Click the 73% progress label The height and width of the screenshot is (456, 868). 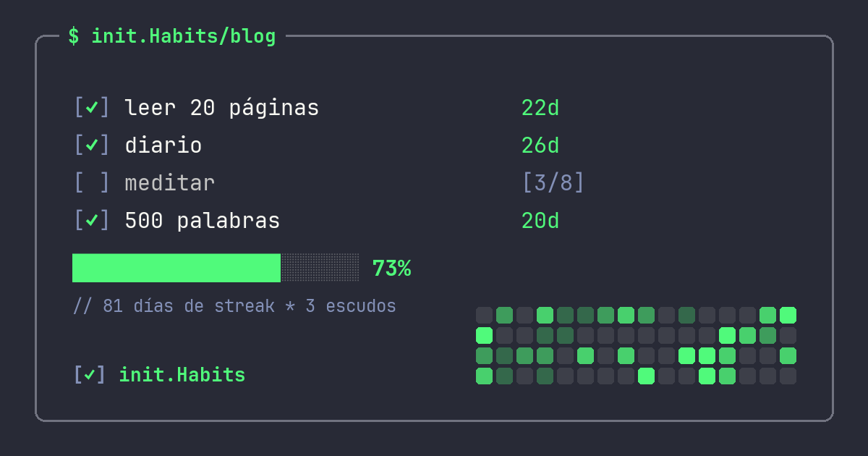391,269
